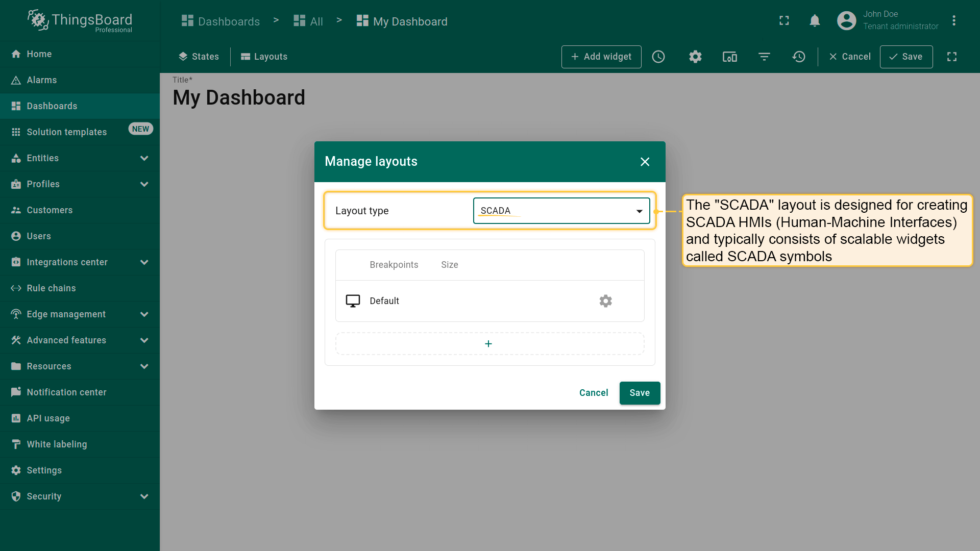The height and width of the screenshot is (551, 980).
Task: Close the Manage layouts dialog
Action: 645,162
